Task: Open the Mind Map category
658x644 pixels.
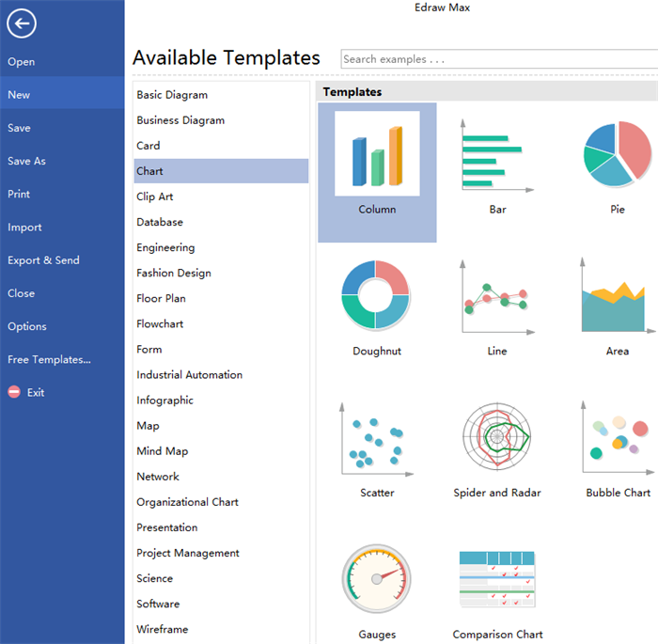Action: point(221,451)
